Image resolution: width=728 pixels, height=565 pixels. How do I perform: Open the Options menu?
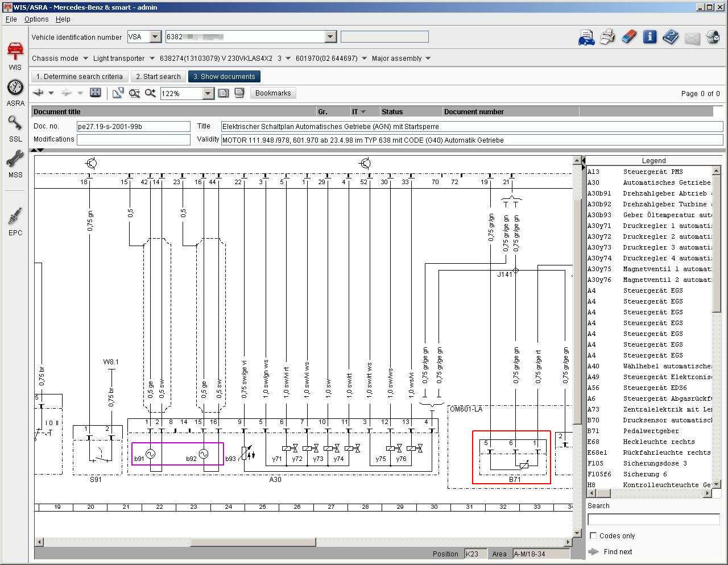point(36,19)
